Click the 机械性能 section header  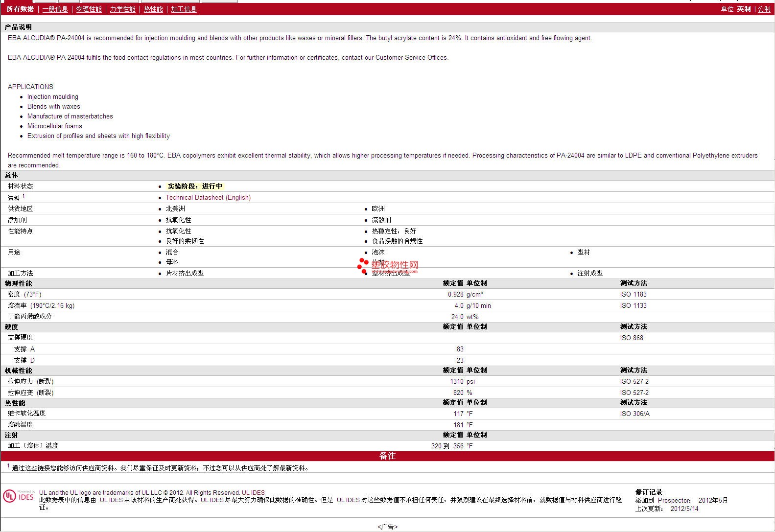point(18,370)
